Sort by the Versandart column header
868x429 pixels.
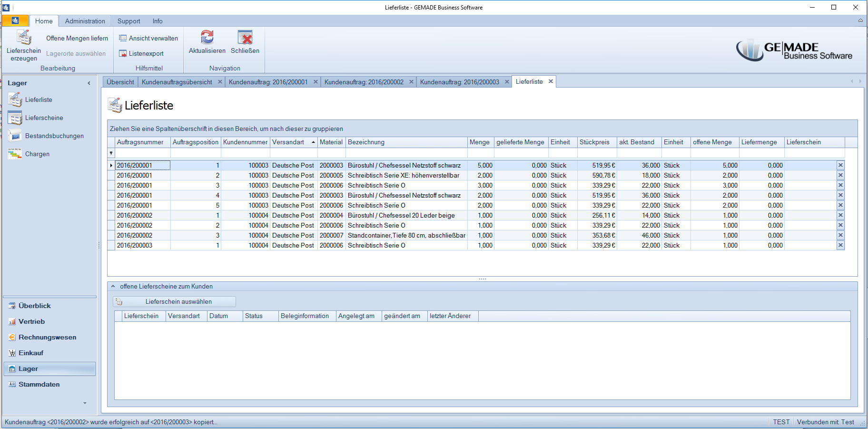tap(288, 142)
